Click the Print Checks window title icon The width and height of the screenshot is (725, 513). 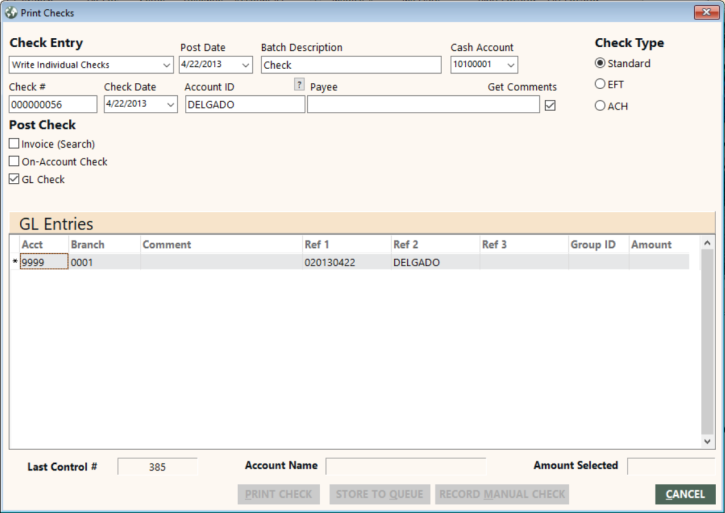[11, 13]
